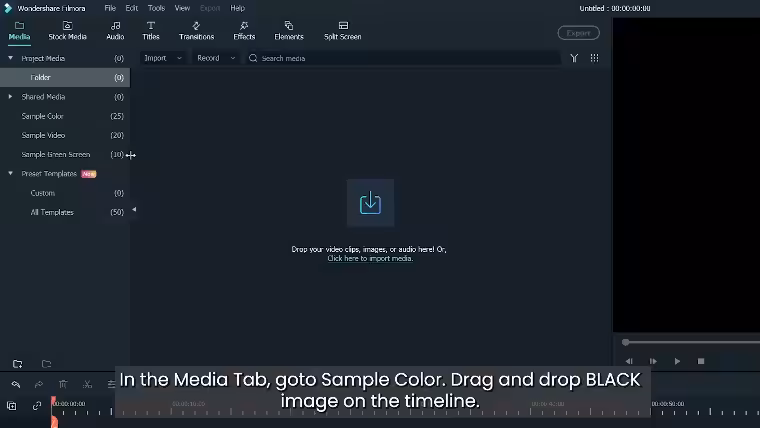Click the undo icon
Screen dimensions: 760x428
[16, 384]
